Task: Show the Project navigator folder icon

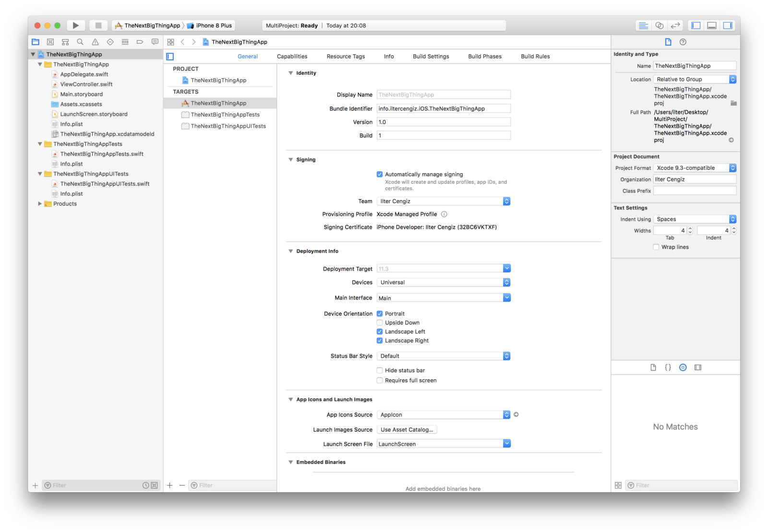Action: tap(36, 42)
